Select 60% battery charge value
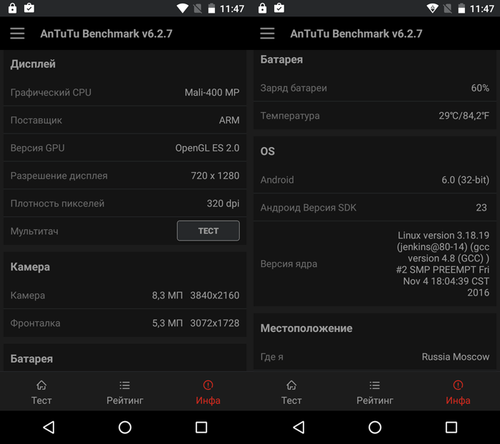 (480, 88)
